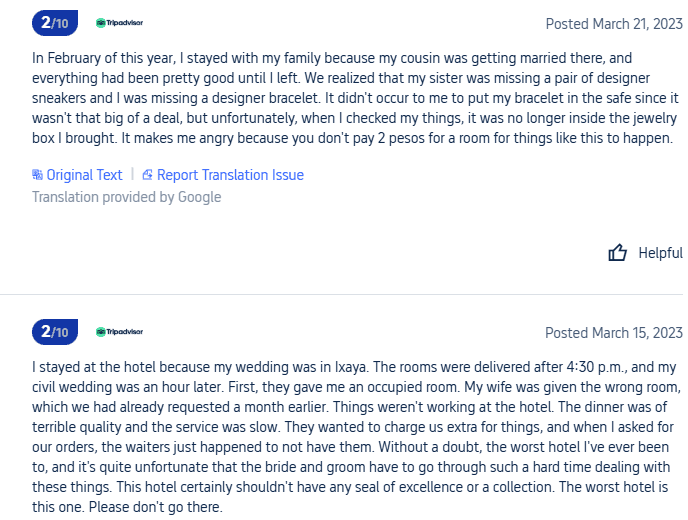Open the "Original Text" link
688x520 pixels.
point(84,175)
